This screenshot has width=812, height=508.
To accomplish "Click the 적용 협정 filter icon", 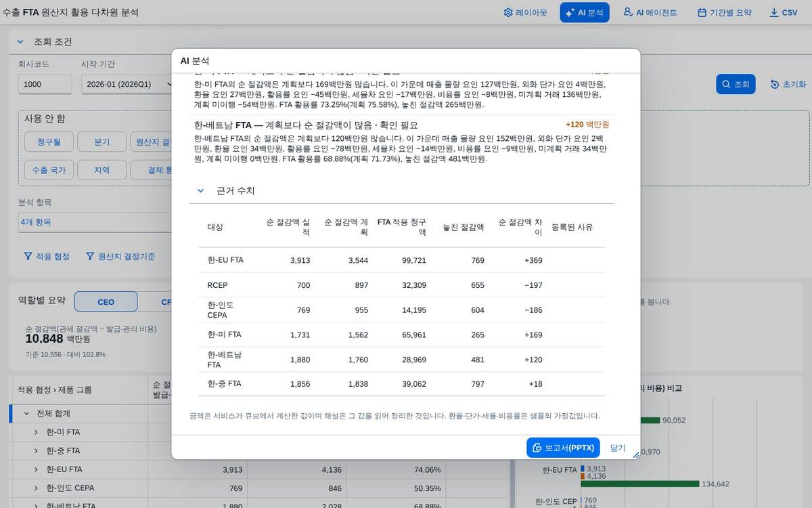I will point(28,257).
